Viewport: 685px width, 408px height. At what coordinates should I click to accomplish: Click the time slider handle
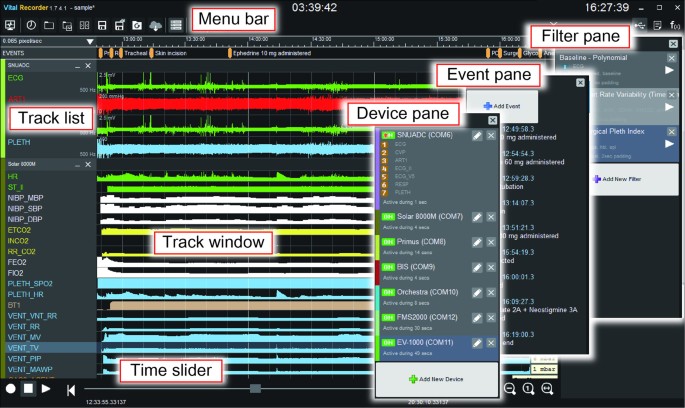(256, 388)
